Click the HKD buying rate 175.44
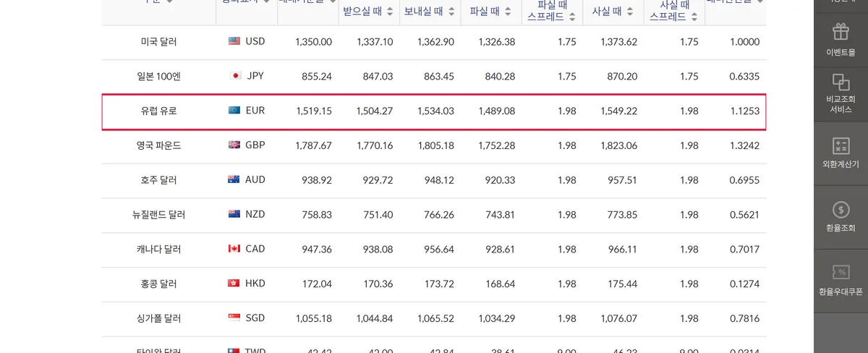Image resolution: width=868 pixels, height=353 pixels. pyautogui.click(x=622, y=284)
